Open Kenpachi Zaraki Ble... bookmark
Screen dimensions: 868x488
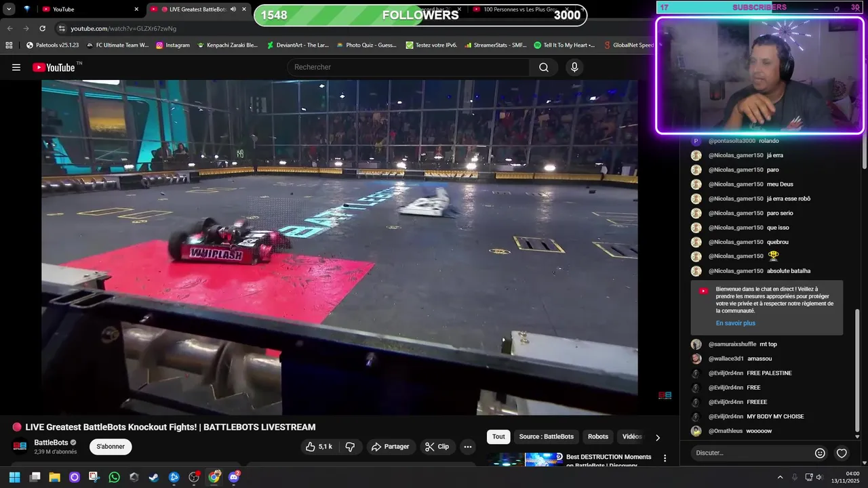227,45
